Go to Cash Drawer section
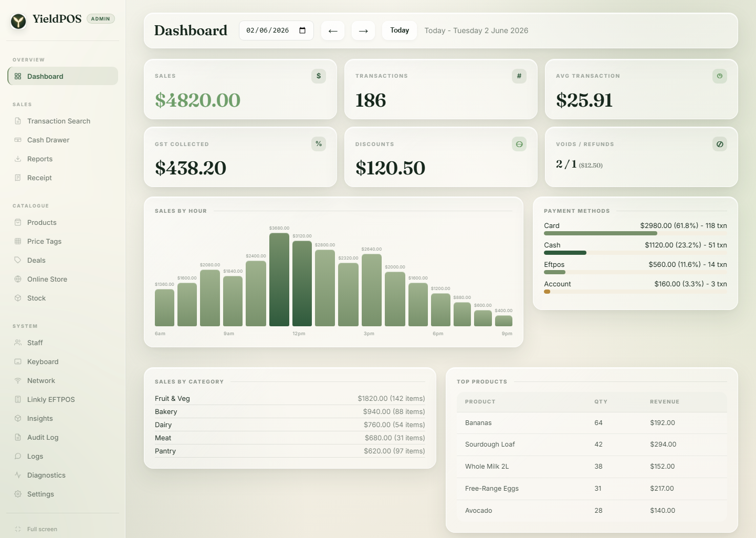756x538 pixels. (x=62, y=140)
